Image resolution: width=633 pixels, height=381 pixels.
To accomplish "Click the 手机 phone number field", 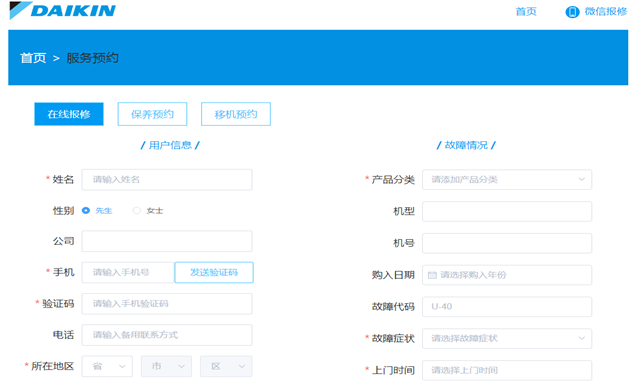I will pyautogui.click(x=128, y=272).
